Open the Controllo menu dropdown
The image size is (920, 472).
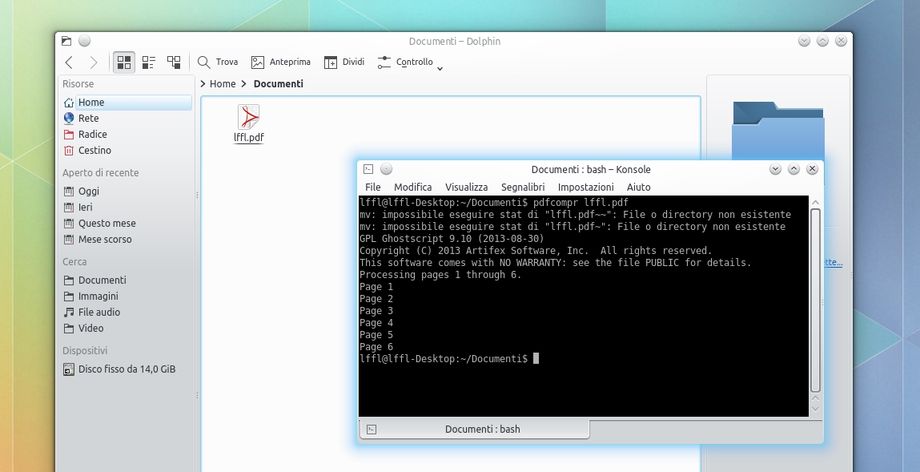click(410, 62)
